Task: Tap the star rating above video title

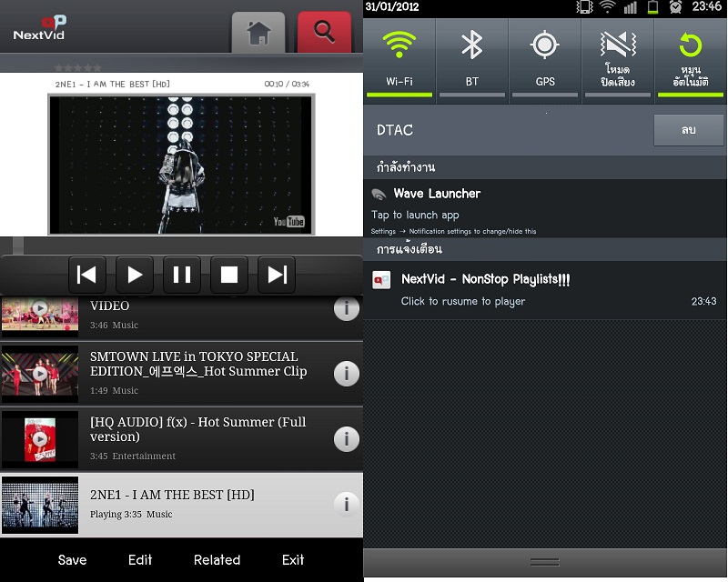Action: (x=78, y=68)
